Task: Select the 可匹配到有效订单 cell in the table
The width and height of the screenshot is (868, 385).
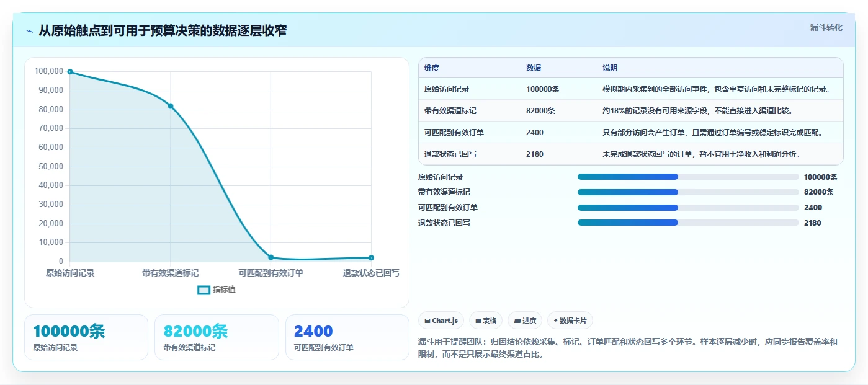Action: click(x=454, y=133)
